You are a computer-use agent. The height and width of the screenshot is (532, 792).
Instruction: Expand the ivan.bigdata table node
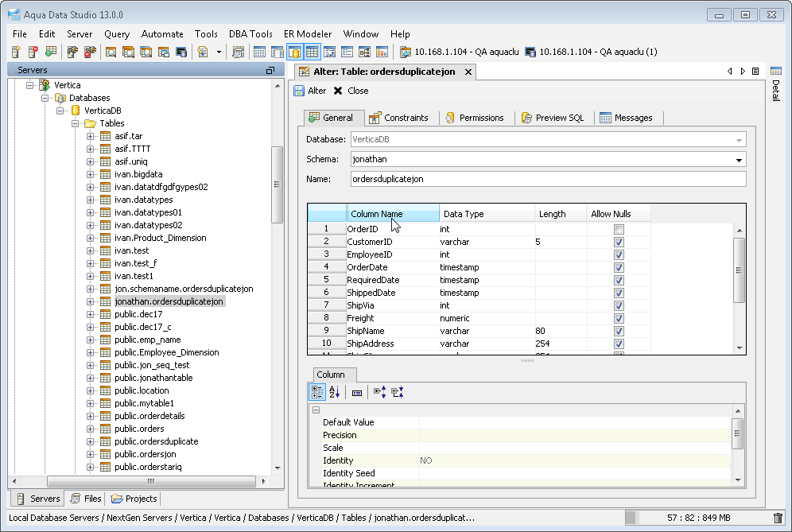(91, 174)
